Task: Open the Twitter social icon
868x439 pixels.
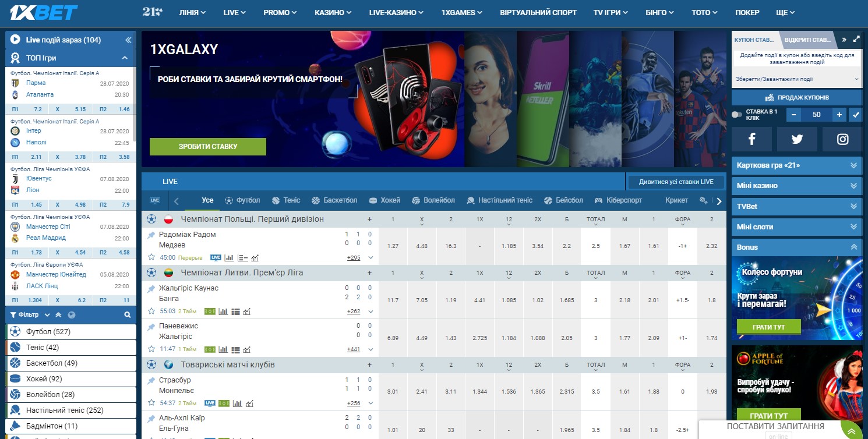Action: coord(797,139)
